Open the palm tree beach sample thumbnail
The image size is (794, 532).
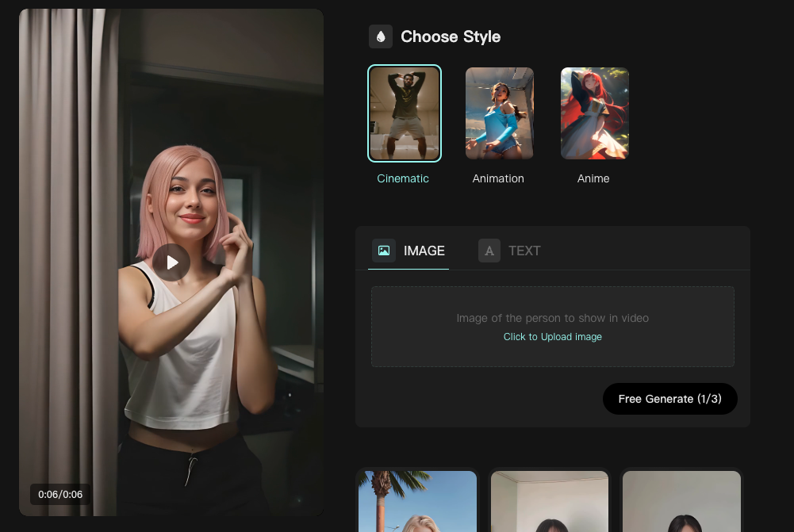click(x=417, y=501)
